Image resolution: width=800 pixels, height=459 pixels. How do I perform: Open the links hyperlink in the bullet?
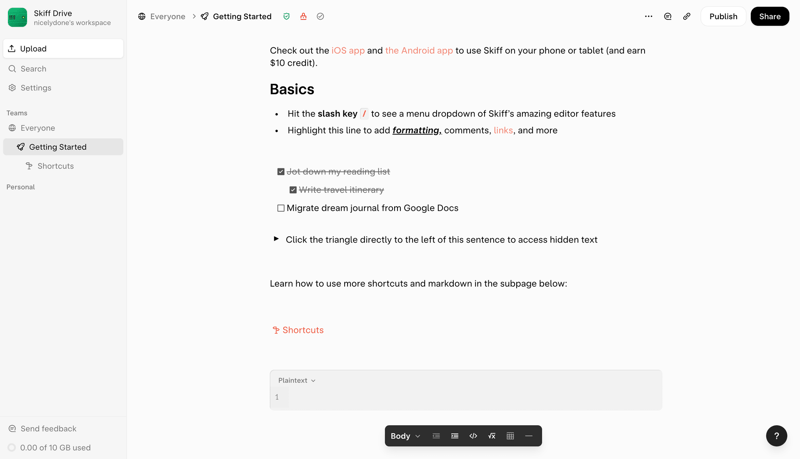(503, 131)
